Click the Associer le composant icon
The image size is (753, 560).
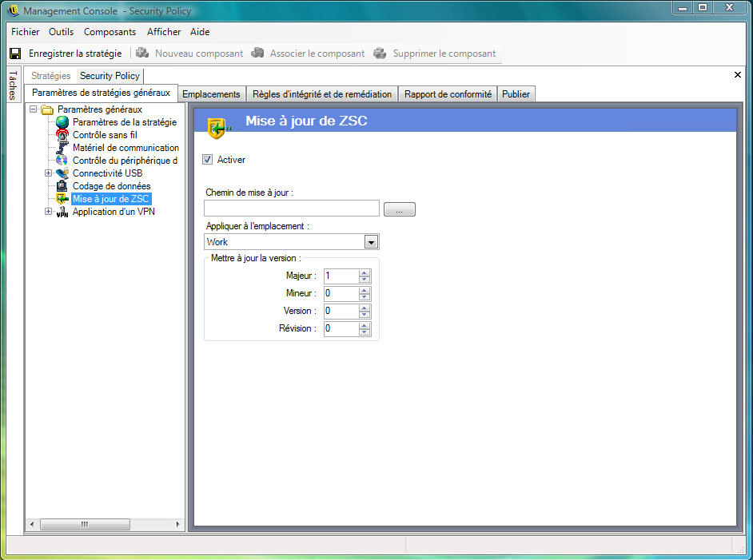point(257,54)
